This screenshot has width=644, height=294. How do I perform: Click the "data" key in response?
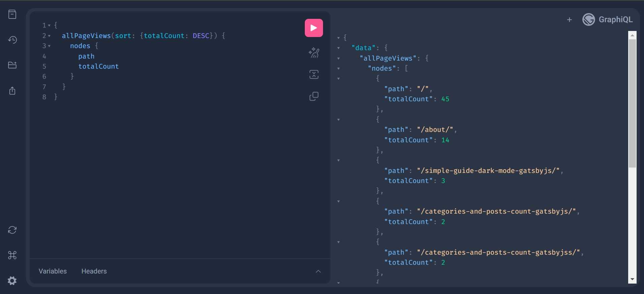[363, 48]
